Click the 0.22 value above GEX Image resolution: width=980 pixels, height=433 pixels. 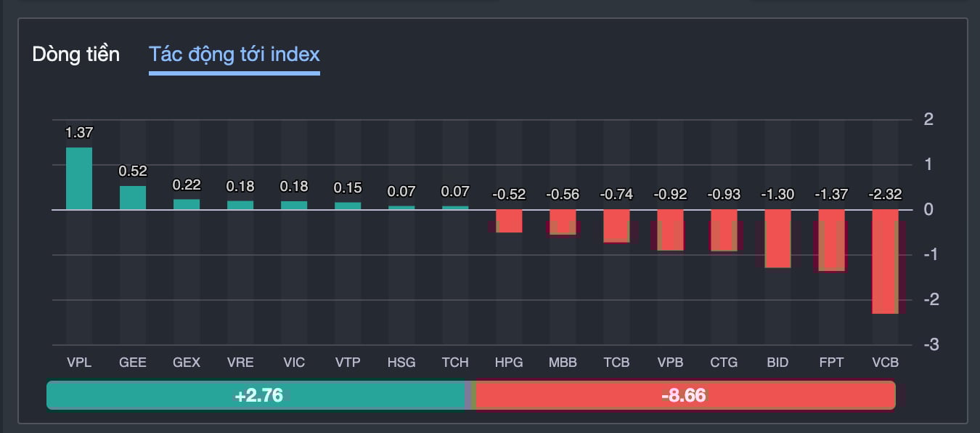tap(187, 185)
